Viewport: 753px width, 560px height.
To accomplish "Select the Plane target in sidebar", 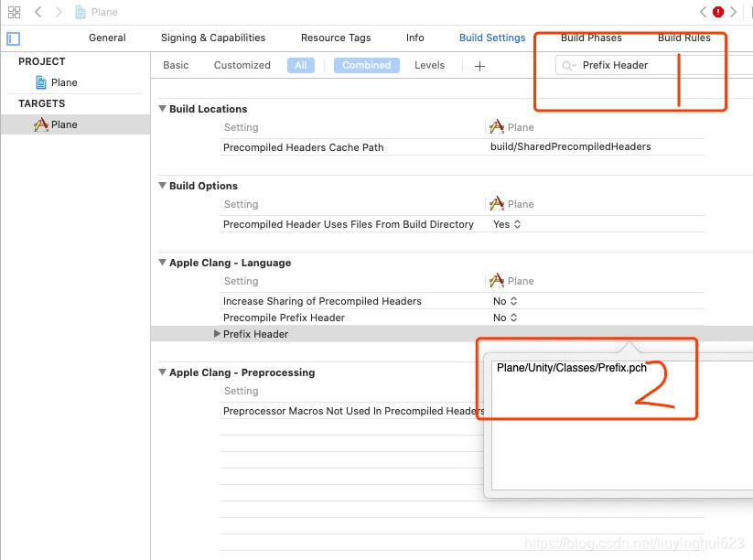I will pyautogui.click(x=75, y=124).
